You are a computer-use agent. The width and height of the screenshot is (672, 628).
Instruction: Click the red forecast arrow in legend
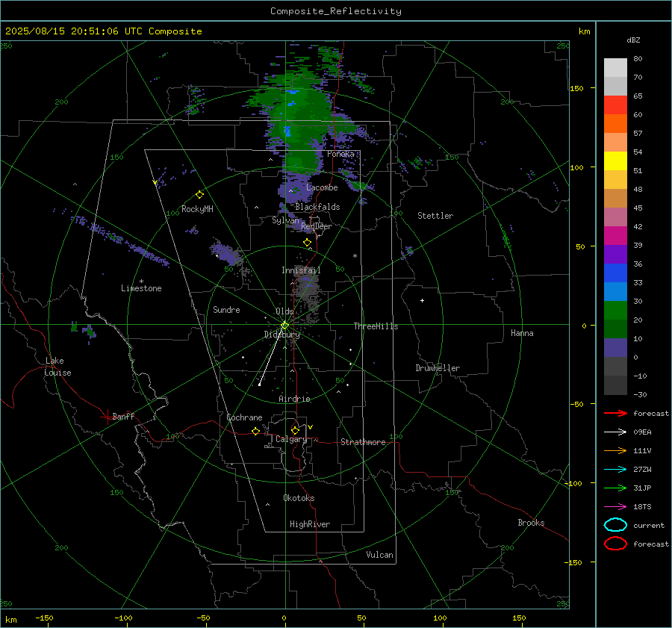(x=615, y=413)
